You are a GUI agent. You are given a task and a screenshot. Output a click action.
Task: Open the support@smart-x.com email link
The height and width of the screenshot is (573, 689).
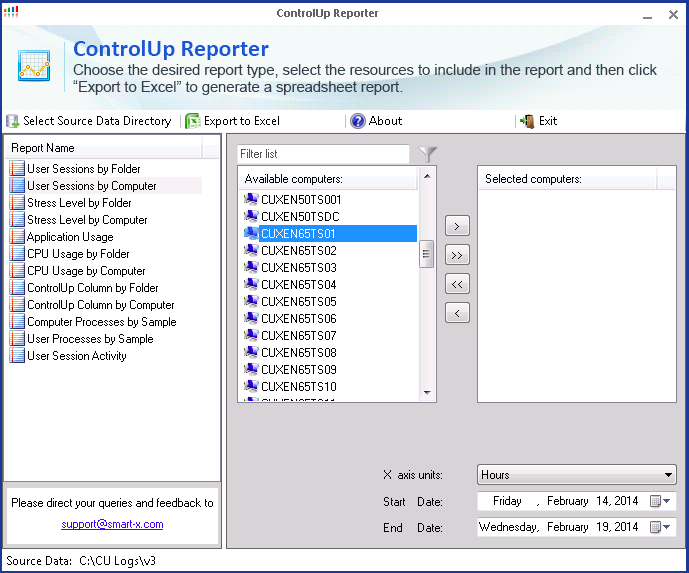[x=112, y=524]
